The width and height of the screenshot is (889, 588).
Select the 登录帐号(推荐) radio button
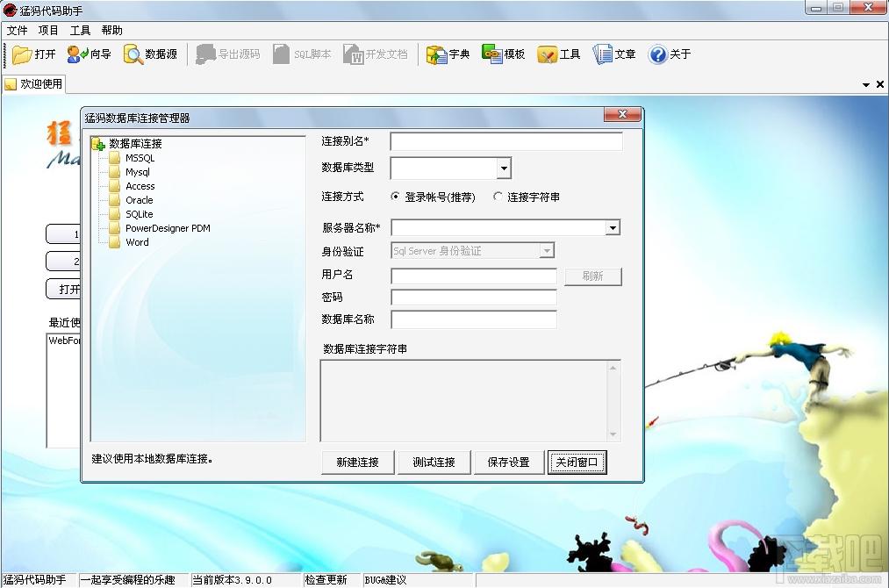tap(396, 197)
